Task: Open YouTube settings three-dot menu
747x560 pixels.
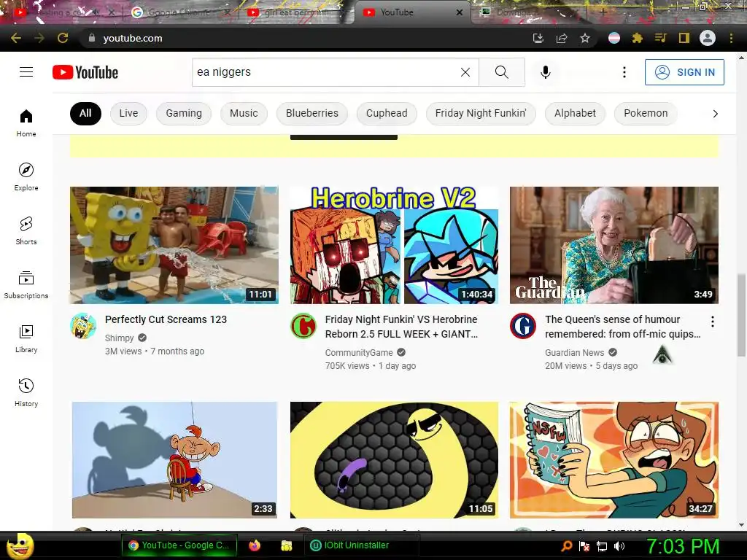Action: point(624,72)
